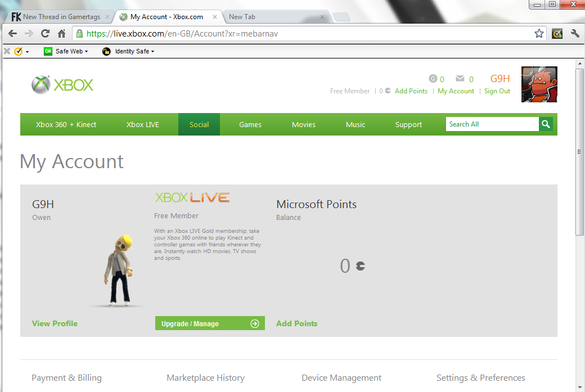Select the Social menu item
Viewport: 585px width, 392px height.
[199, 124]
